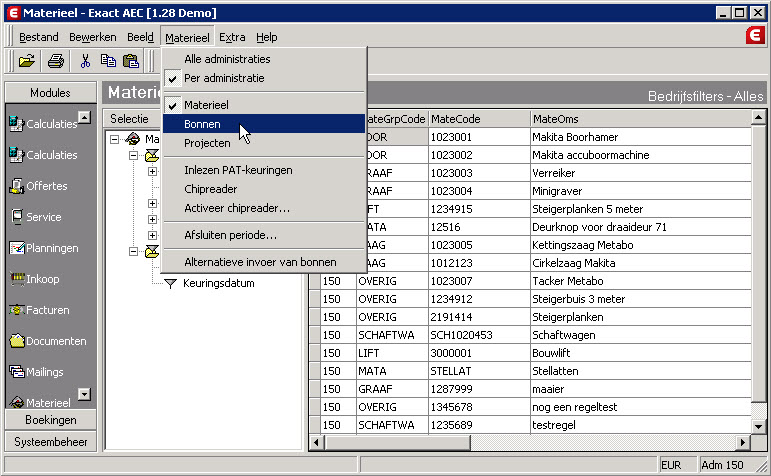Screen dimensions: 771x476
Task: Select Inlezen PAT-keuringen menu entry
Action: tap(264, 170)
